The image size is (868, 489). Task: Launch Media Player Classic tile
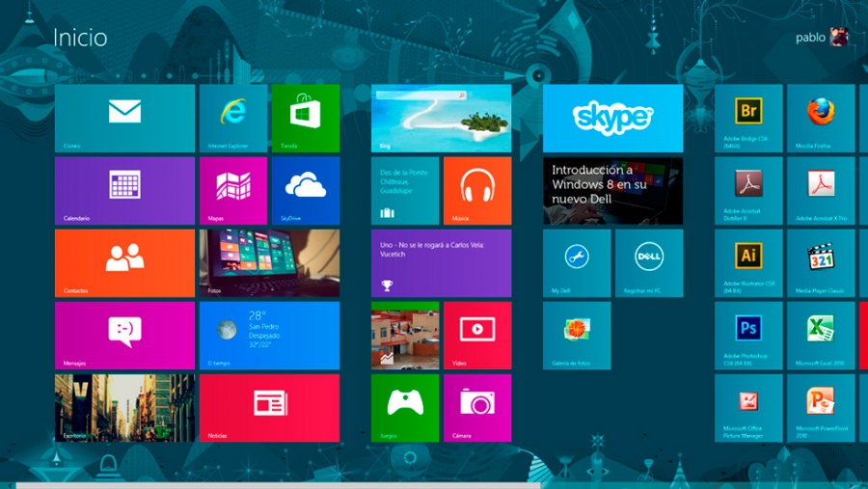click(821, 263)
